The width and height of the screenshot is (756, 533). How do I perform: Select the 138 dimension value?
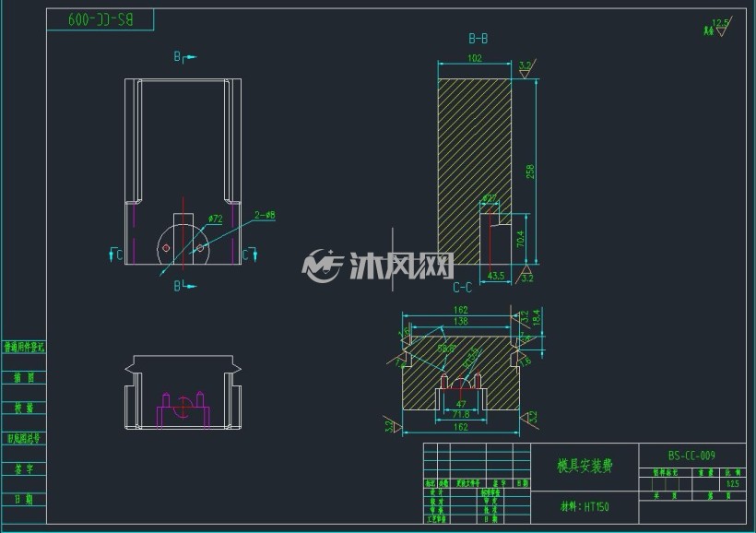click(460, 321)
